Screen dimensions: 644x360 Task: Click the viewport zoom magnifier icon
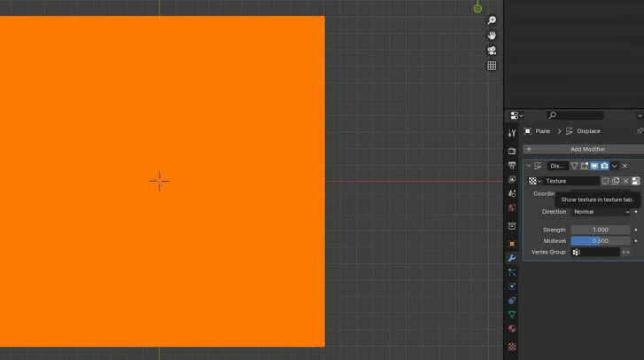click(492, 20)
